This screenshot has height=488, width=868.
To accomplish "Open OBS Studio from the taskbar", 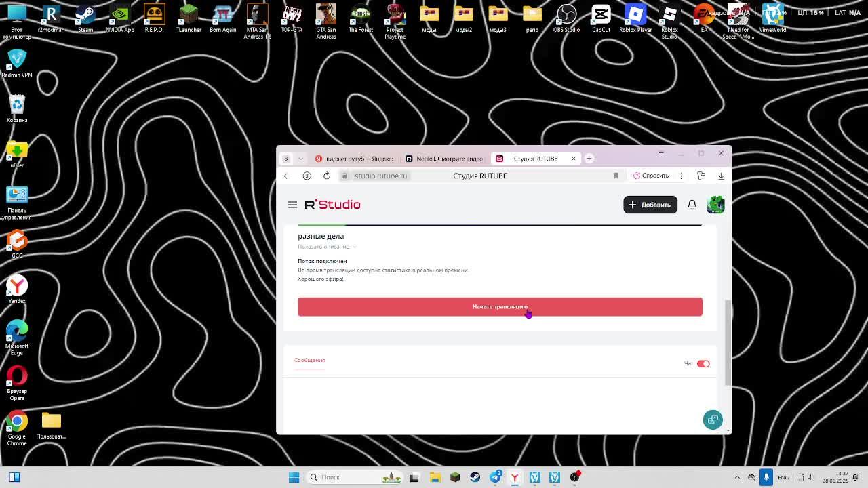I will (575, 477).
